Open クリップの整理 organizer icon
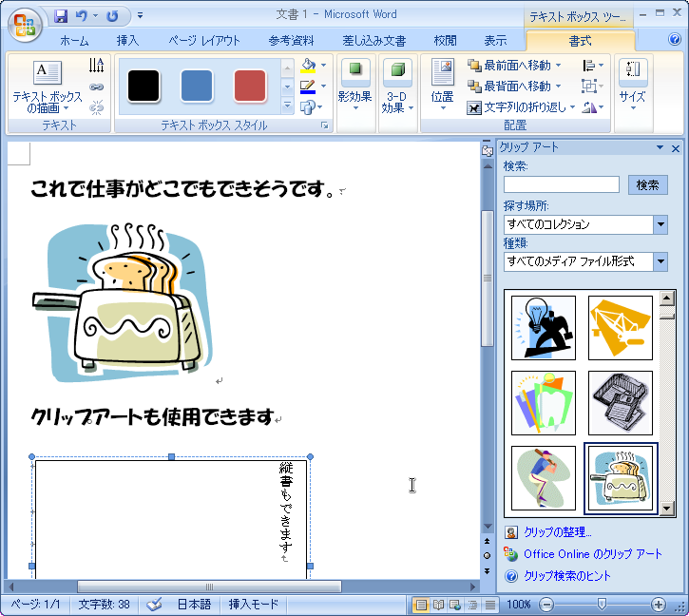 pyautogui.click(x=510, y=532)
